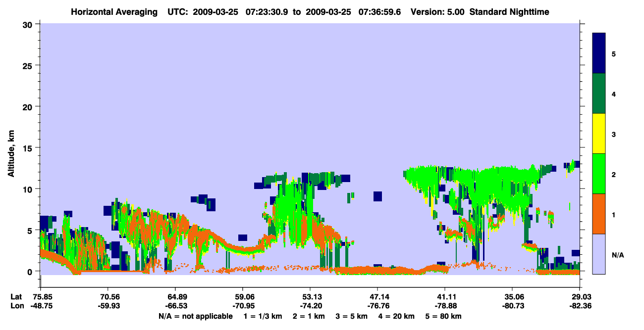Click the 'N/A = not applicable' legend text
The width and height of the screenshot is (644, 330).
coord(195,316)
